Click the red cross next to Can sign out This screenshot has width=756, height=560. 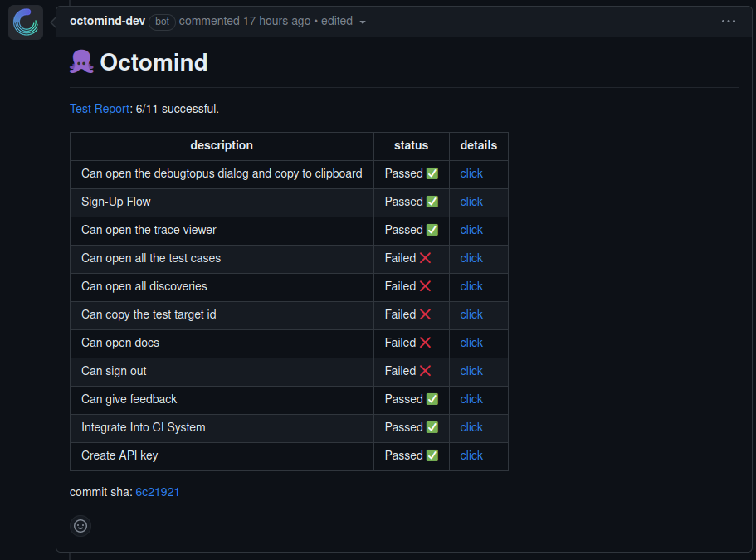click(x=427, y=371)
